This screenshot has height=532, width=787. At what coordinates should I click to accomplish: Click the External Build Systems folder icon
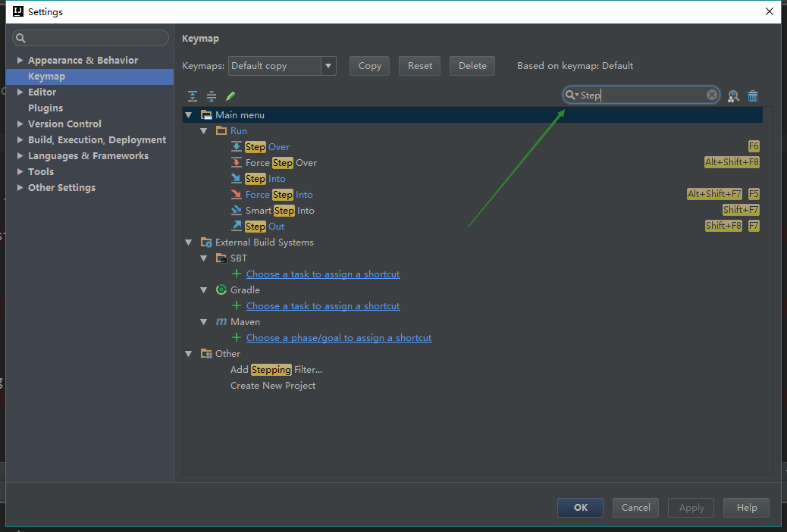point(206,243)
